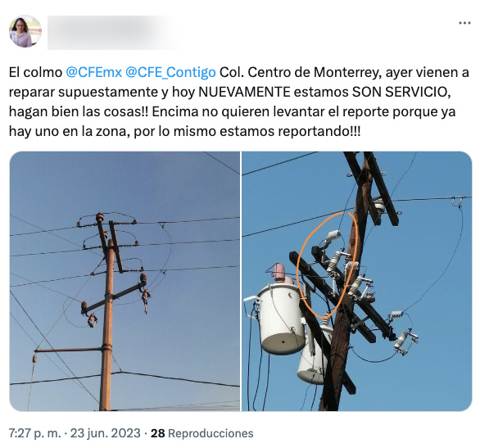View the 28 Reproducciones count
The image size is (480, 448).
point(202,433)
